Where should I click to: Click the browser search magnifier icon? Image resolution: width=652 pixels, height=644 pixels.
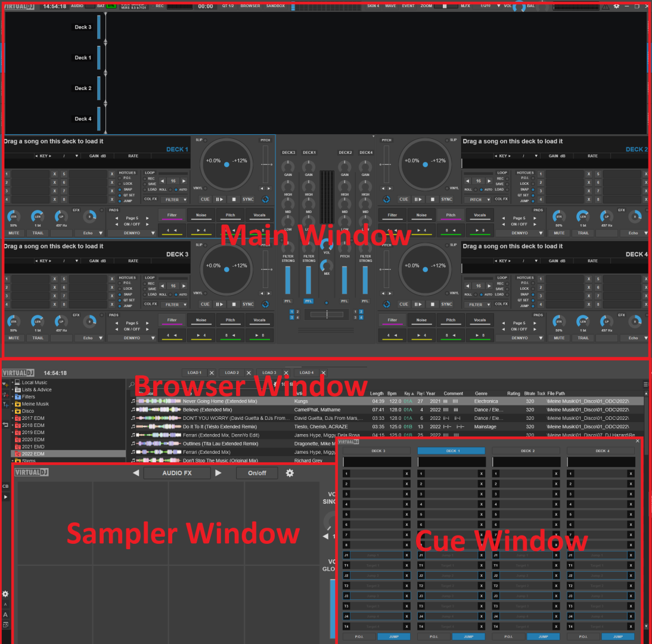[131, 385]
